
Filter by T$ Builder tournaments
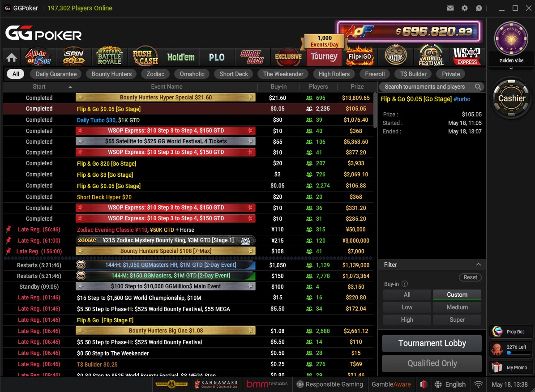[413, 74]
